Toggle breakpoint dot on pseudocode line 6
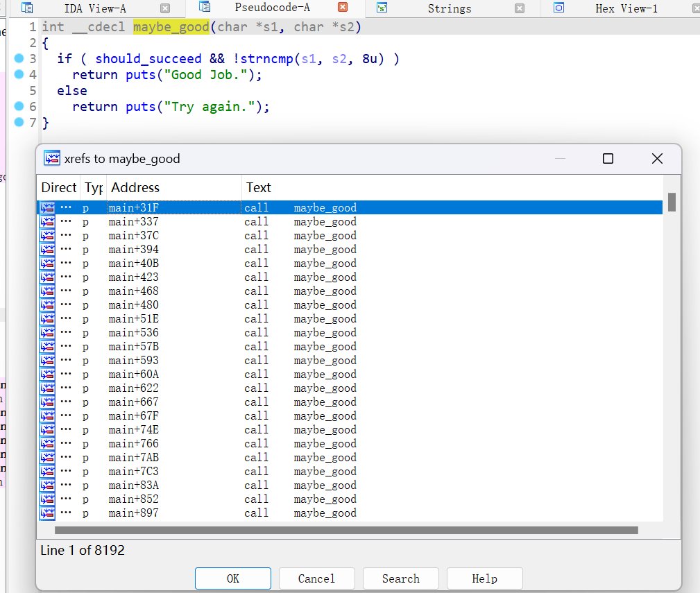The width and height of the screenshot is (700, 593). [19, 106]
